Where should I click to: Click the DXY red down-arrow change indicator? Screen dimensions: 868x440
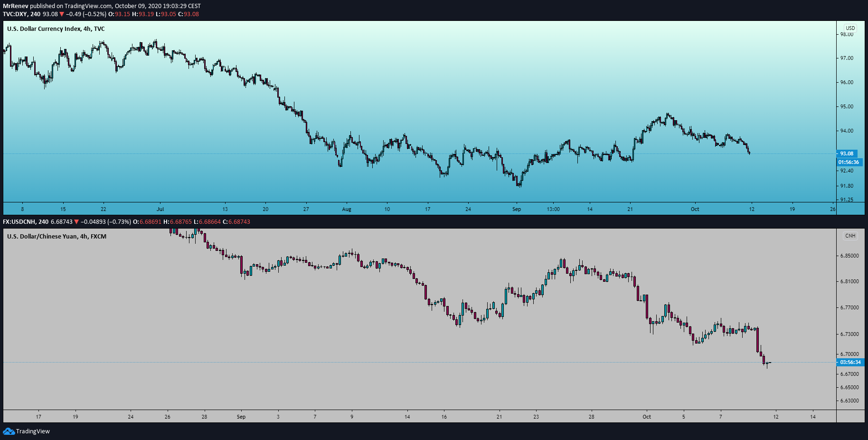coord(62,14)
